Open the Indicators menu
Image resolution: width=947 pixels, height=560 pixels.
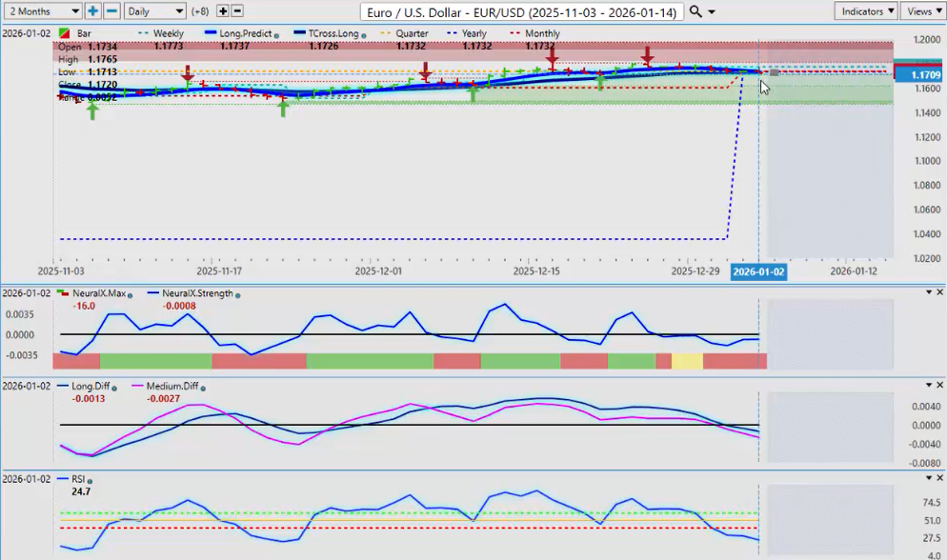click(865, 11)
